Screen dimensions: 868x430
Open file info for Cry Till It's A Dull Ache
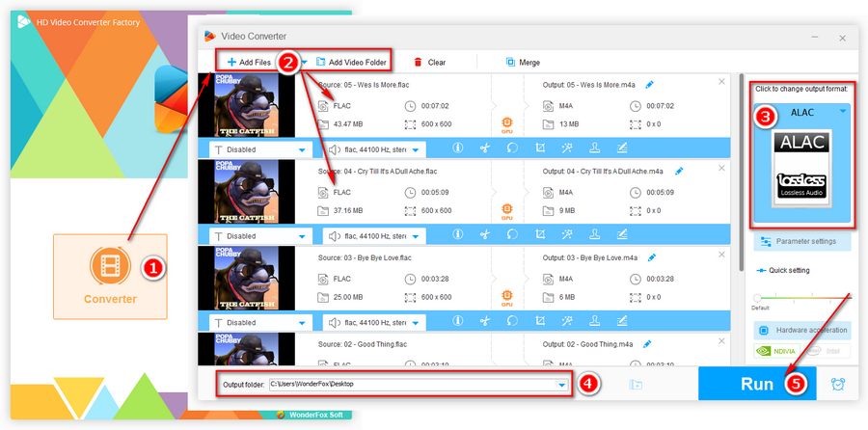(x=458, y=234)
